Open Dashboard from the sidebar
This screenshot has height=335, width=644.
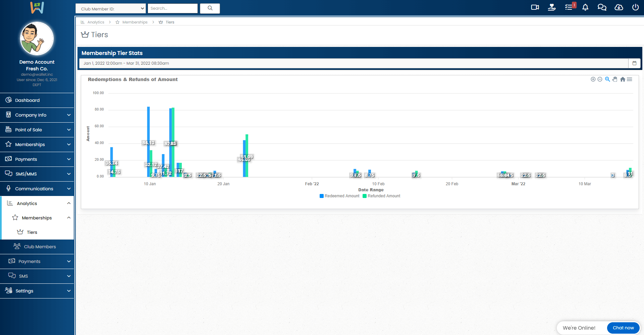[x=27, y=100]
